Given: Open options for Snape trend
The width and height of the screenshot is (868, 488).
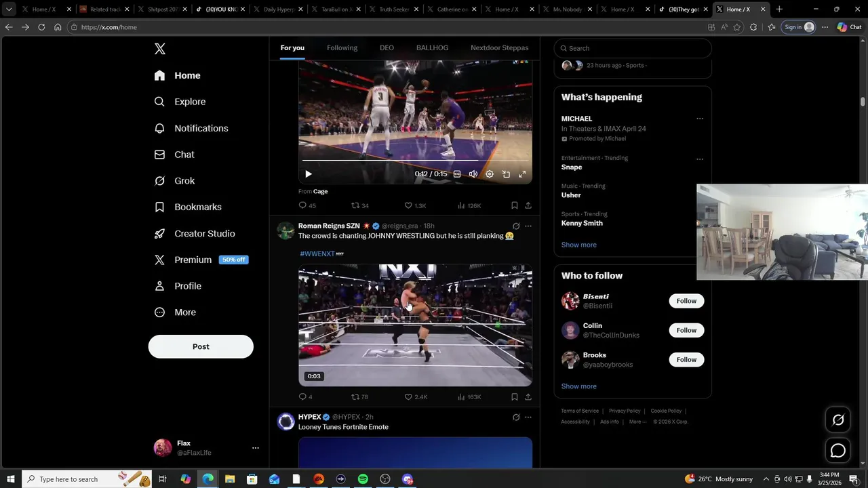Looking at the screenshot, I should coord(700,159).
